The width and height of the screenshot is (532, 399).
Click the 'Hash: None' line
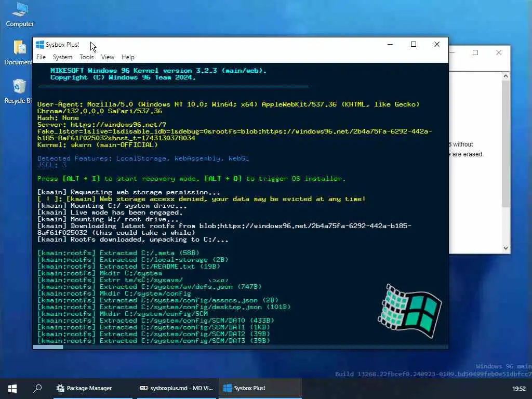point(58,118)
